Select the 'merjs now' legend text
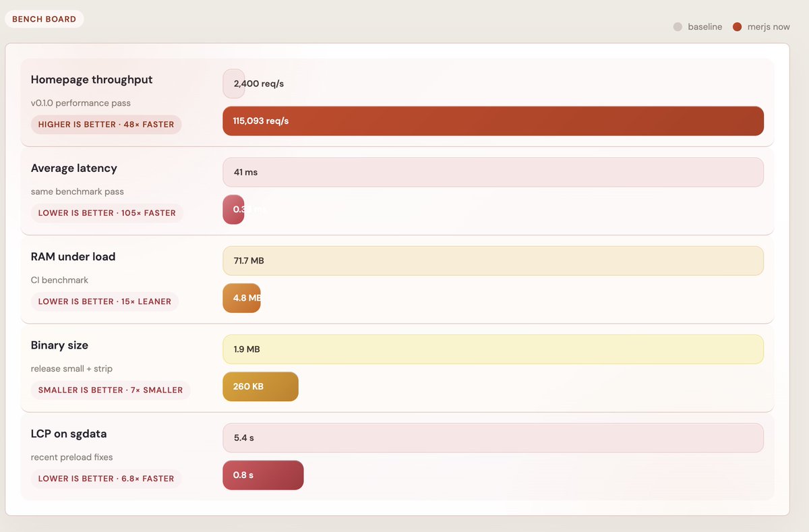 pyautogui.click(x=769, y=27)
